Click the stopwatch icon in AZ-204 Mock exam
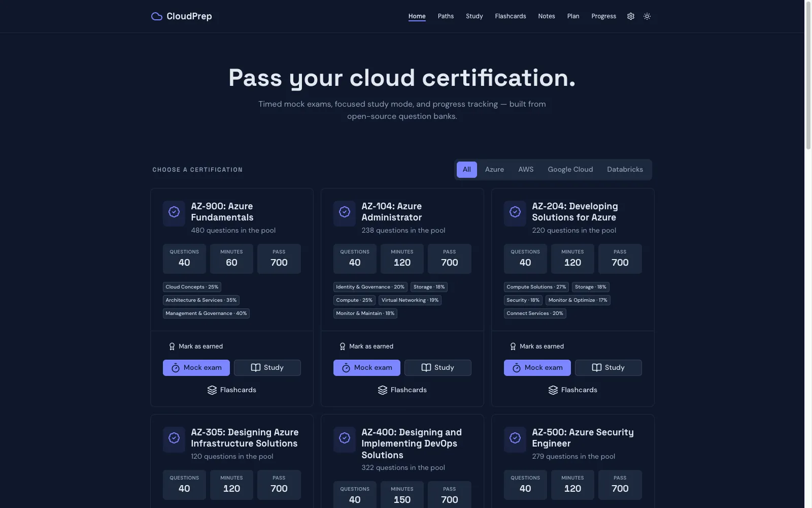This screenshot has width=812, height=508. (x=517, y=368)
